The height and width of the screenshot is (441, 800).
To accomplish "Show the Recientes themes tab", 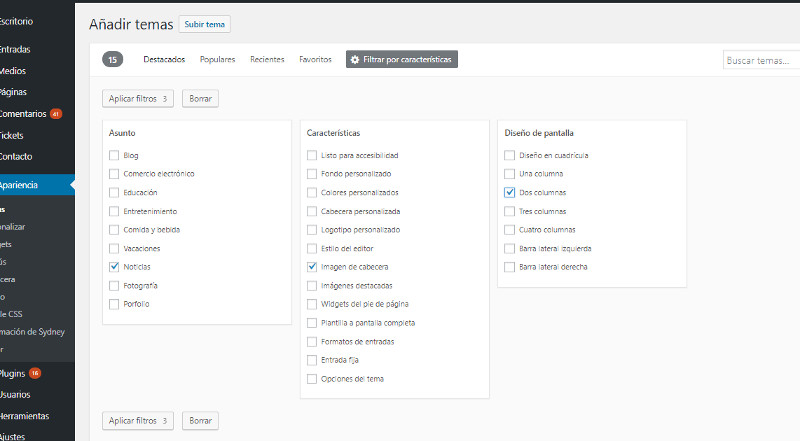I will (x=267, y=59).
